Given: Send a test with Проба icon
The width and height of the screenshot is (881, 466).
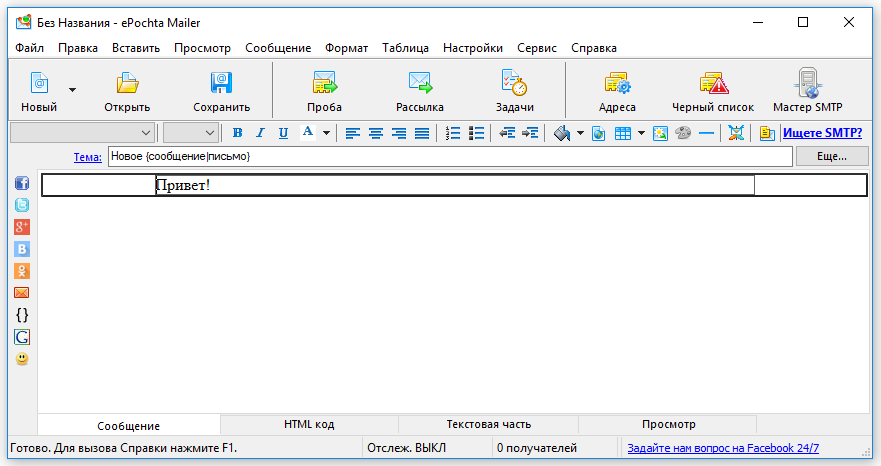Looking at the screenshot, I should click(x=325, y=84).
